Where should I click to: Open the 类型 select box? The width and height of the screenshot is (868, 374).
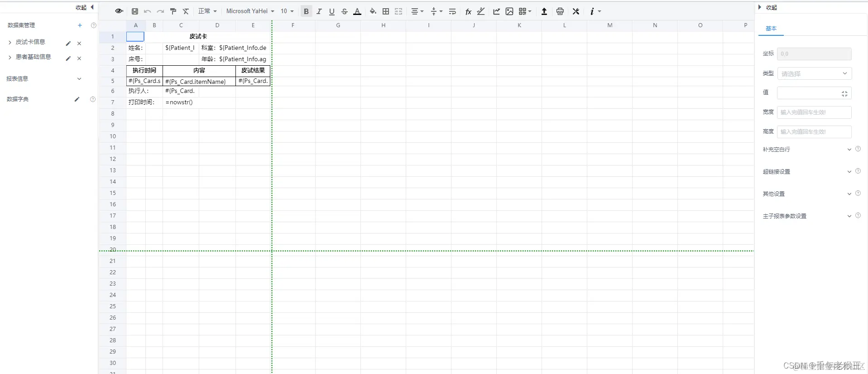click(814, 73)
